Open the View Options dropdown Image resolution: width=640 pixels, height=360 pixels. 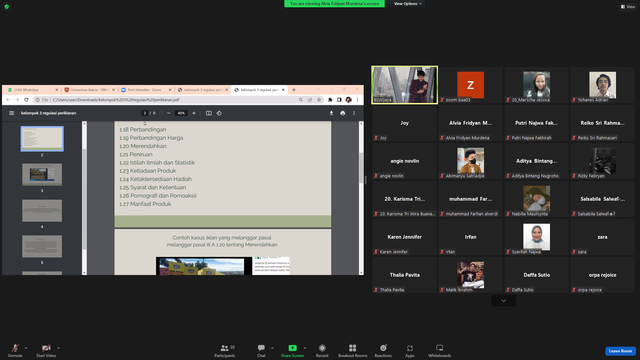click(407, 4)
